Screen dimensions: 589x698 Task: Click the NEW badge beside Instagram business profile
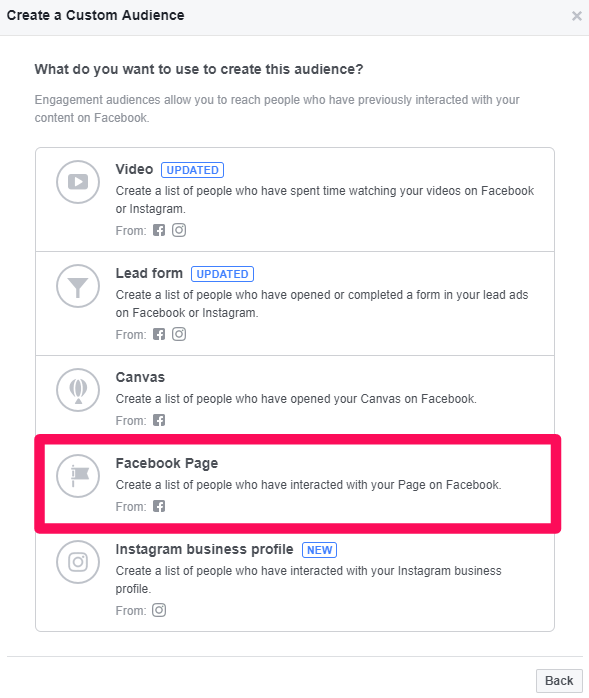click(319, 550)
